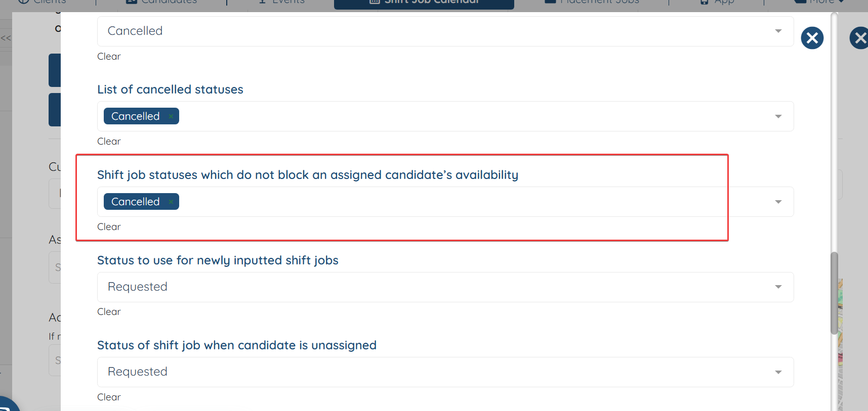Open List of cancelled statuses dropdown arrow
The image size is (868, 411).
pyautogui.click(x=778, y=117)
